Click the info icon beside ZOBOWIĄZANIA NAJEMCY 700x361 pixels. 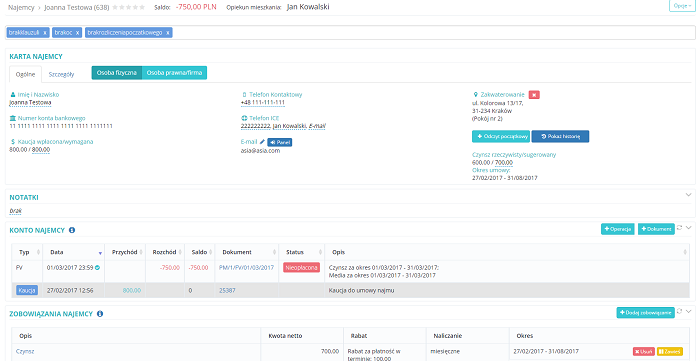100,314
